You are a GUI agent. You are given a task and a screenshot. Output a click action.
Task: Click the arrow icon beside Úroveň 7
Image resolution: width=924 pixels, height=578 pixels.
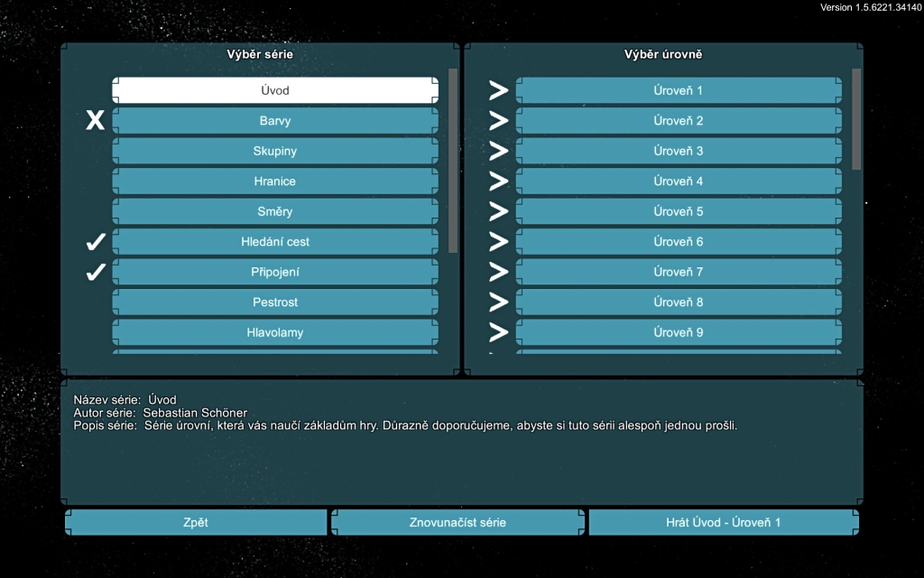click(498, 272)
